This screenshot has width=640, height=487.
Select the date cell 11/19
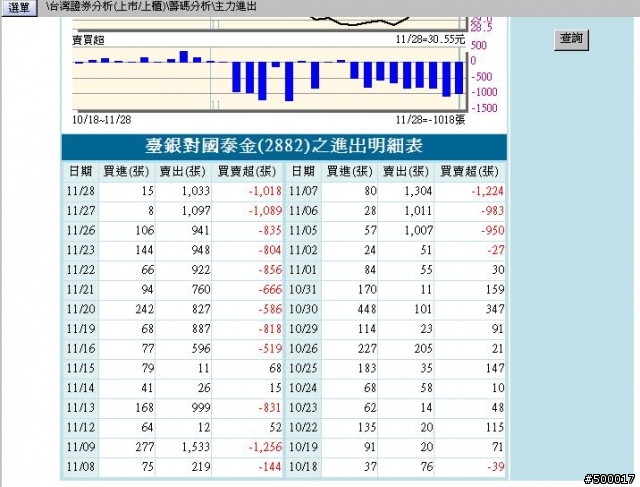80,329
